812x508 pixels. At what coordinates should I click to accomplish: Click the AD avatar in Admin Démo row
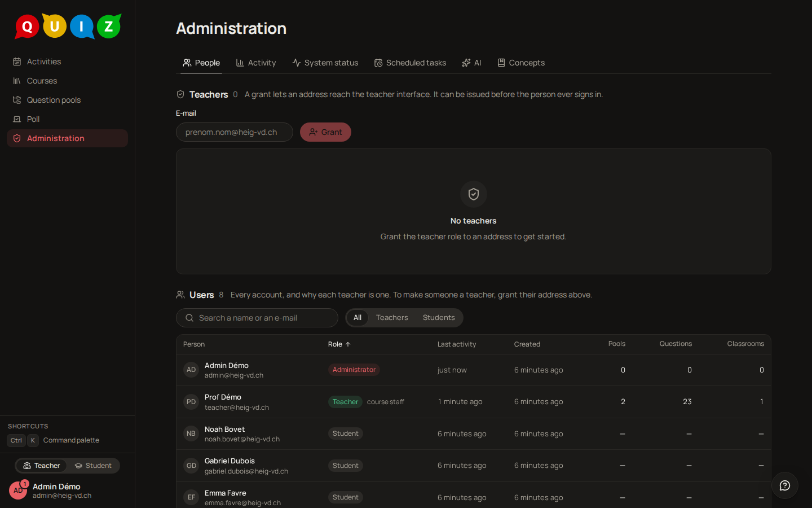pyautogui.click(x=191, y=370)
